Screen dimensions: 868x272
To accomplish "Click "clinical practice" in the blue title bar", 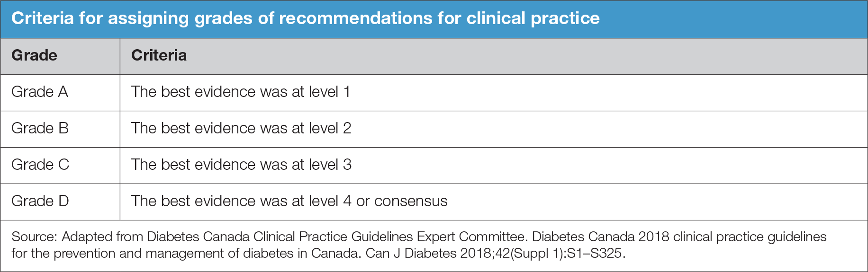I will [533, 18].
